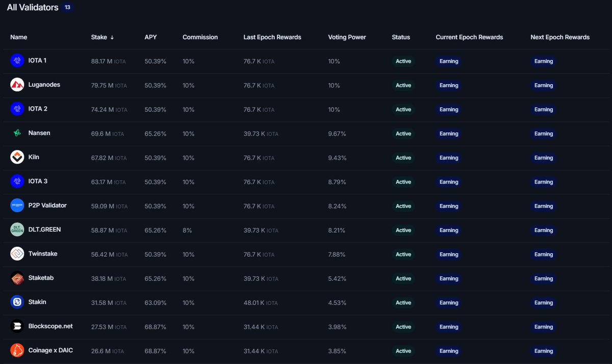Select IOTA 3 8.79% voting power
The width and height of the screenshot is (612, 364).
337,182
